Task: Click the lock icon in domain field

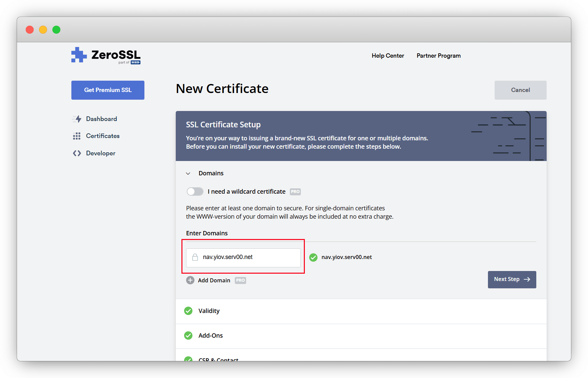Action: pyautogui.click(x=195, y=257)
